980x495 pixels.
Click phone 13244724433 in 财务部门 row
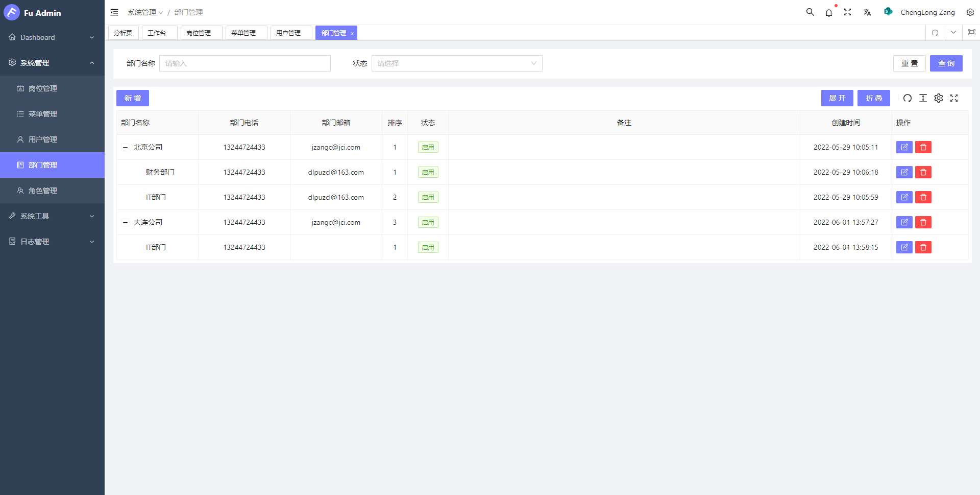pyautogui.click(x=244, y=172)
